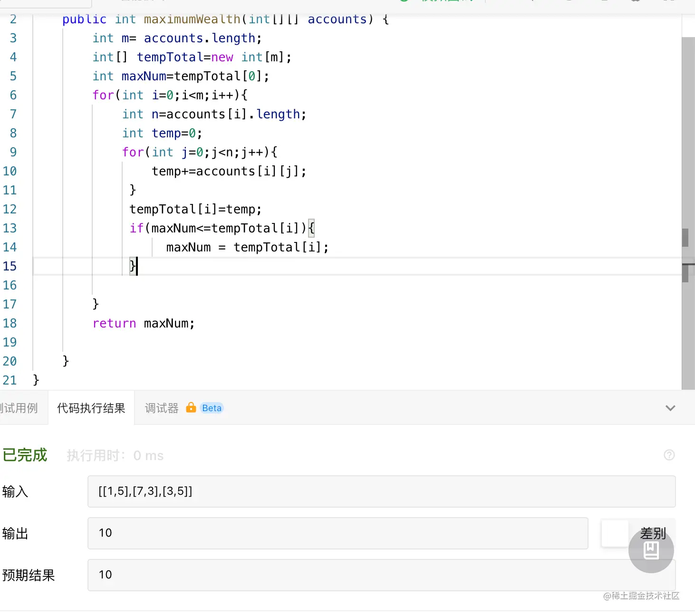The width and height of the screenshot is (695, 616).
Task: Click the 'int temp=0;' declaration
Action: coord(162,133)
